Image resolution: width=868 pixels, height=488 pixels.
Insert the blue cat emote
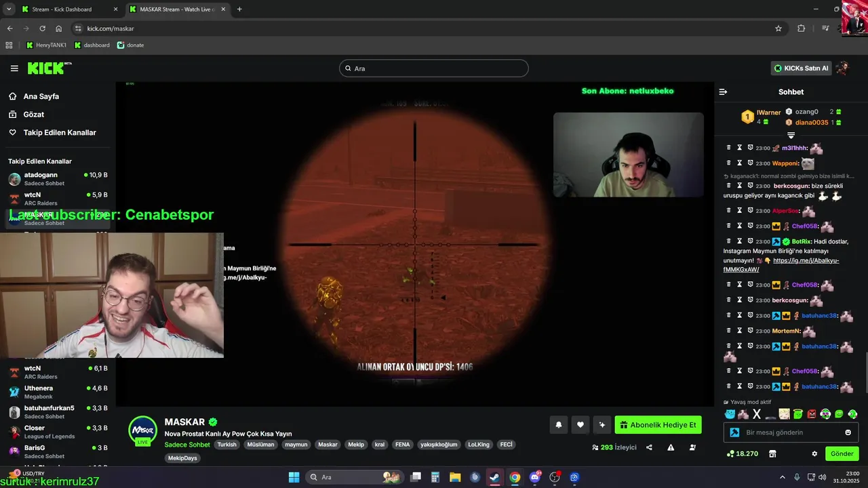[730, 414]
